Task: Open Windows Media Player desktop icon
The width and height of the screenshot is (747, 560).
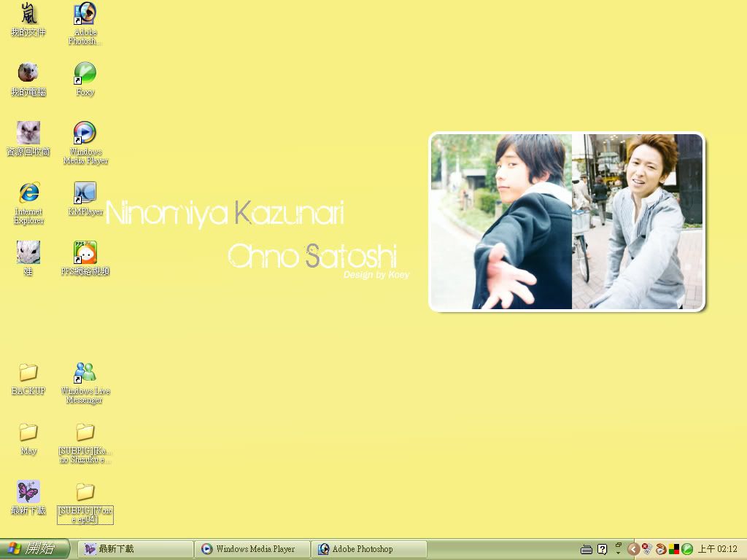Action: 85,133
